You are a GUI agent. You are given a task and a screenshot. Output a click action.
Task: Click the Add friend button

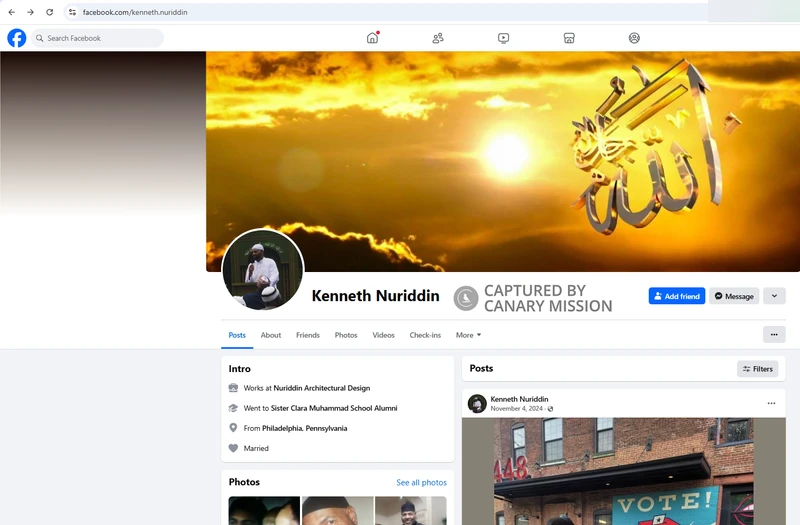(x=677, y=296)
